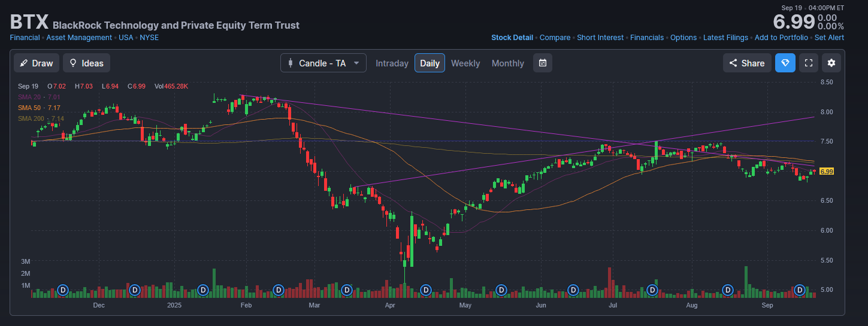This screenshot has height=326, width=868.
Task: Open the Asset Management industry link
Action: coord(79,38)
